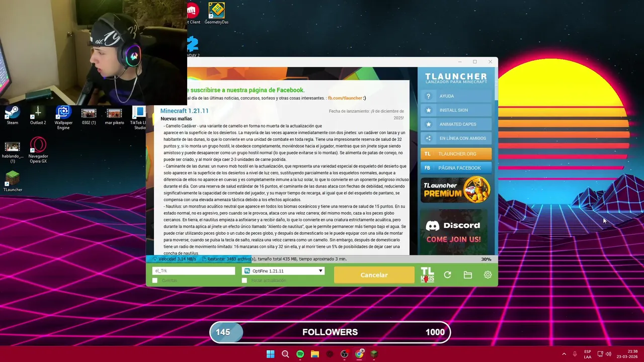The width and height of the screenshot is (644, 362).
Task: Launch Navegador Opera GX shortcut
Action: (38, 151)
